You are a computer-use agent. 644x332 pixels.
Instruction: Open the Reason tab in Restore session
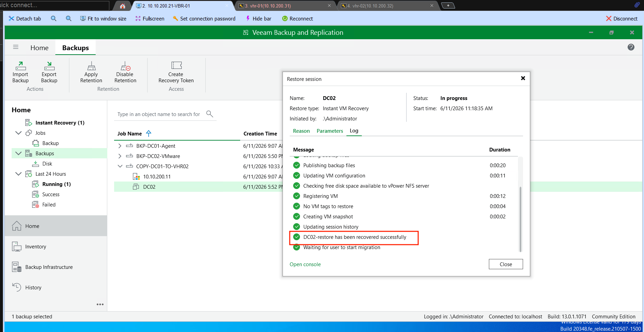tap(301, 131)
